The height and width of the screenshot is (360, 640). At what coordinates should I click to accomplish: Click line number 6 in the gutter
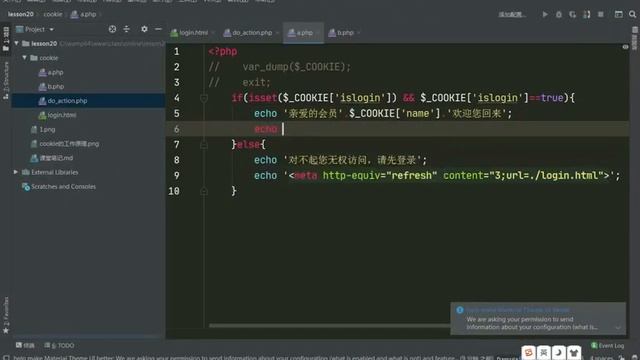pos(176,129)
